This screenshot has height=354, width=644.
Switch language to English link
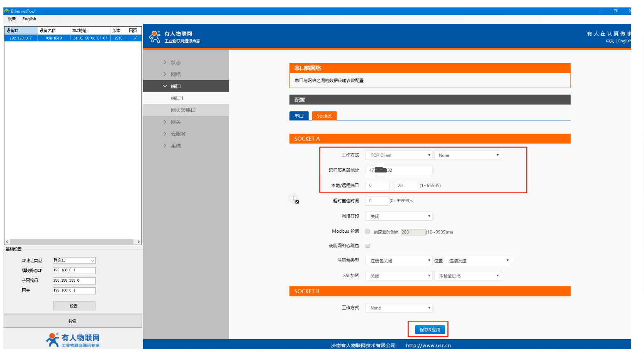click(x=624, y=41)
